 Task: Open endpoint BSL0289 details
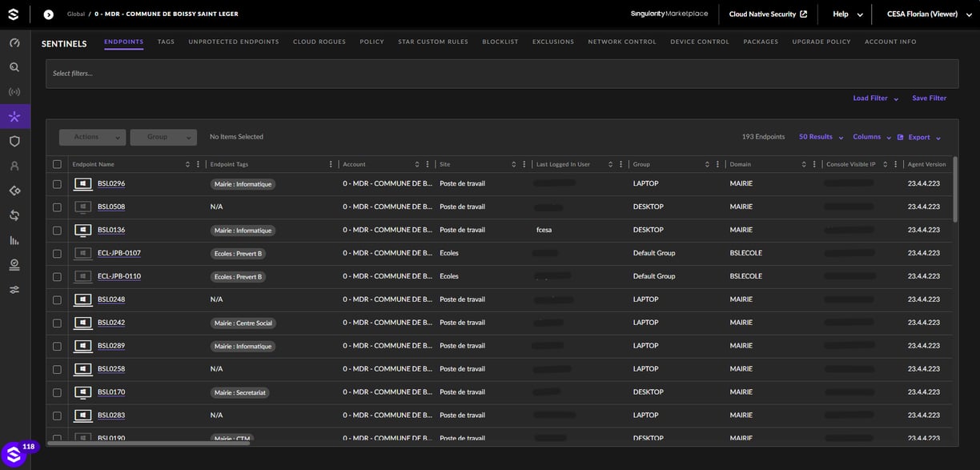pyautogui.click(x=111, y=346)
